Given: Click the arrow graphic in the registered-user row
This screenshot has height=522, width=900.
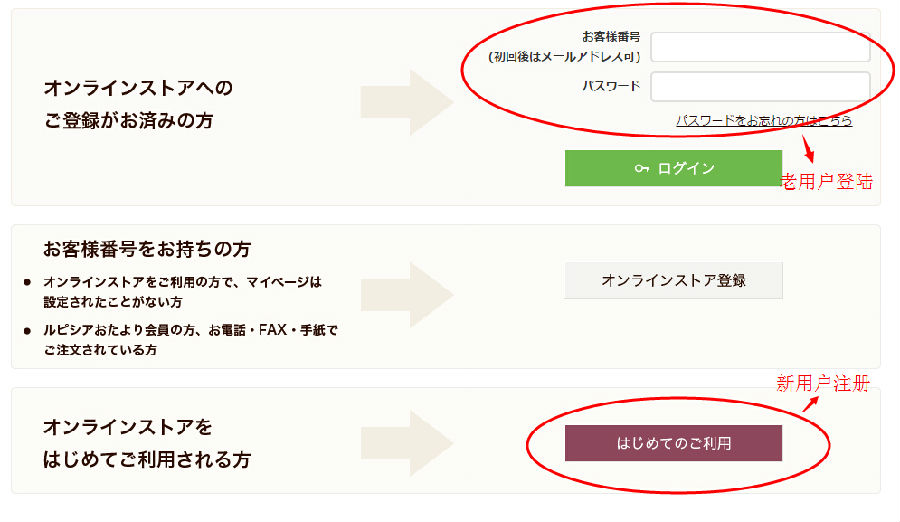Looking at the screenshot, I should tap(407, 102).
